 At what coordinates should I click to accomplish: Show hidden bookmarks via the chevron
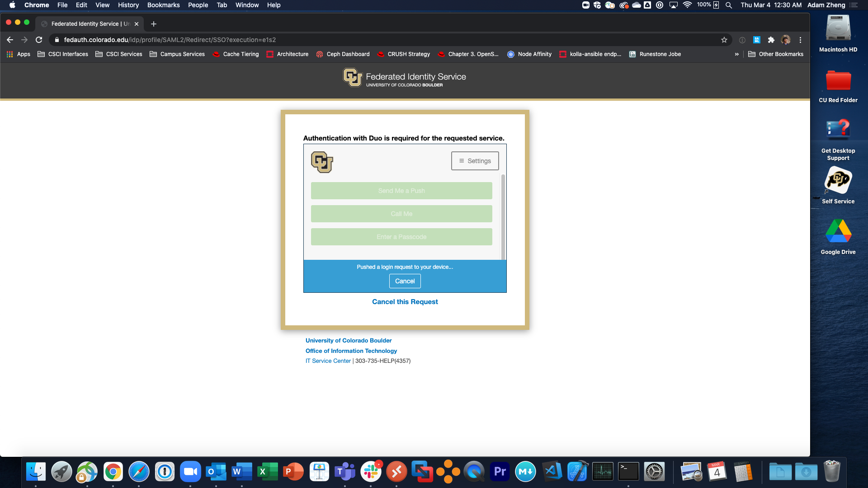(736, 54)
